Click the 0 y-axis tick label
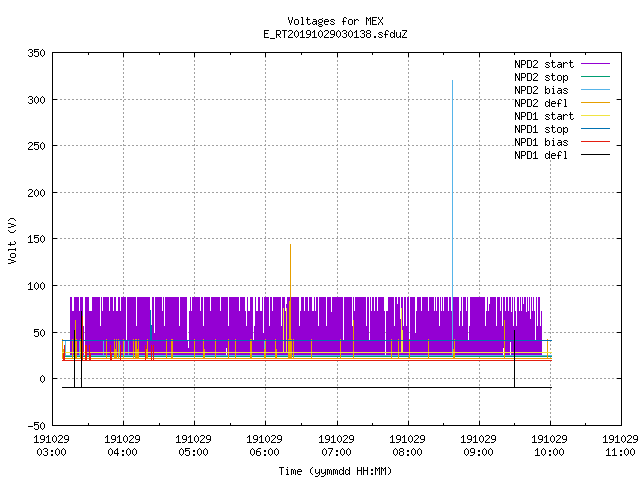The width and height of the screenshot is (640, 480). coord(42,379)
